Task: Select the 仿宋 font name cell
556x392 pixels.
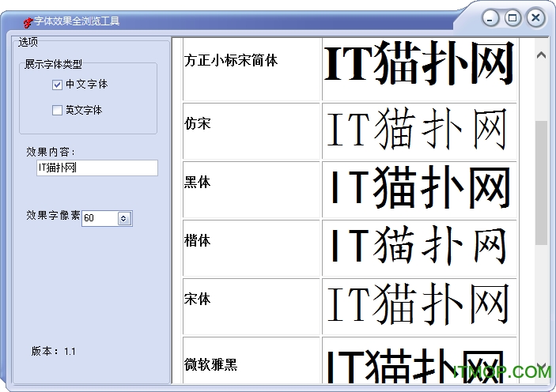Action: tap(252, 131)
